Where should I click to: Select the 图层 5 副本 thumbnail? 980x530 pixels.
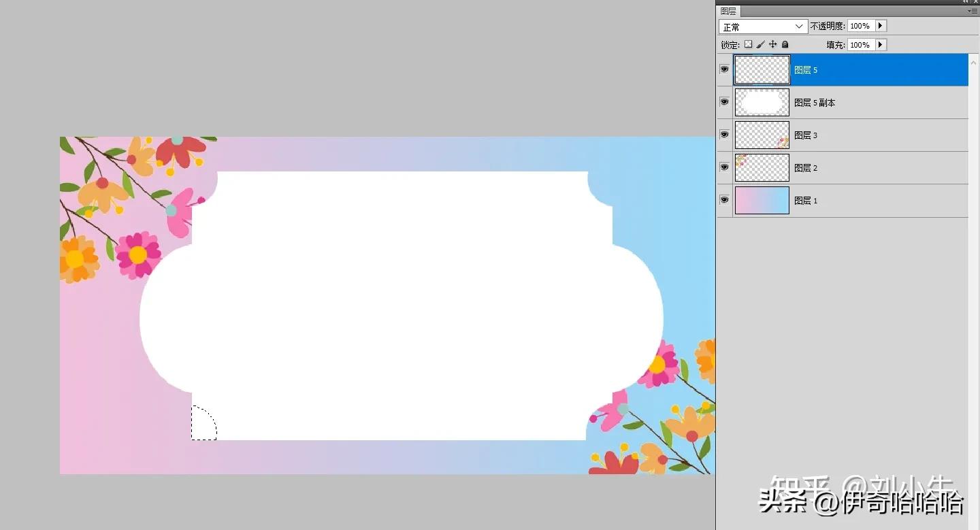[762, 103]
